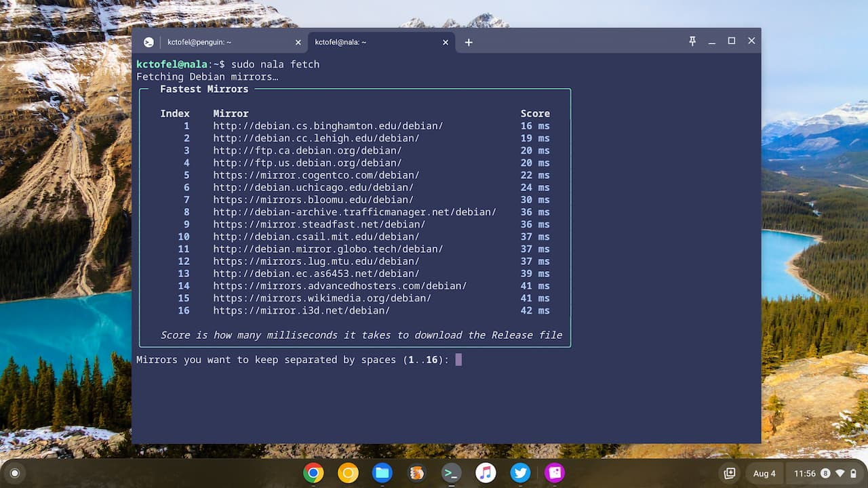
Task: Click the Index column header
Action: (x=175, y=114)
